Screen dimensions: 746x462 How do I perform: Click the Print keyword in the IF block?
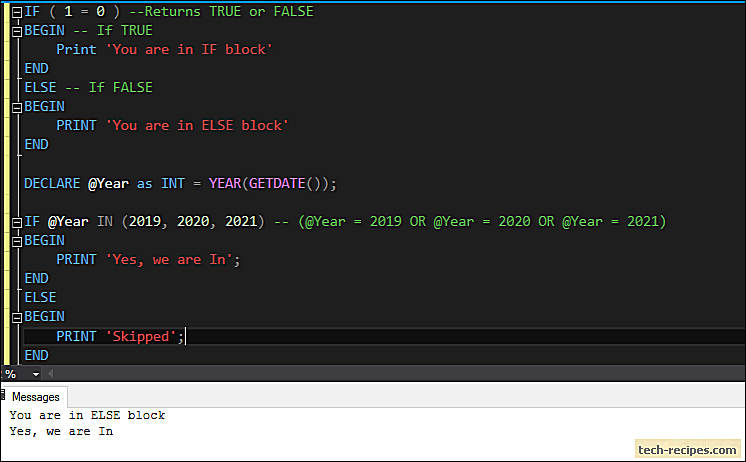(77, 49)
